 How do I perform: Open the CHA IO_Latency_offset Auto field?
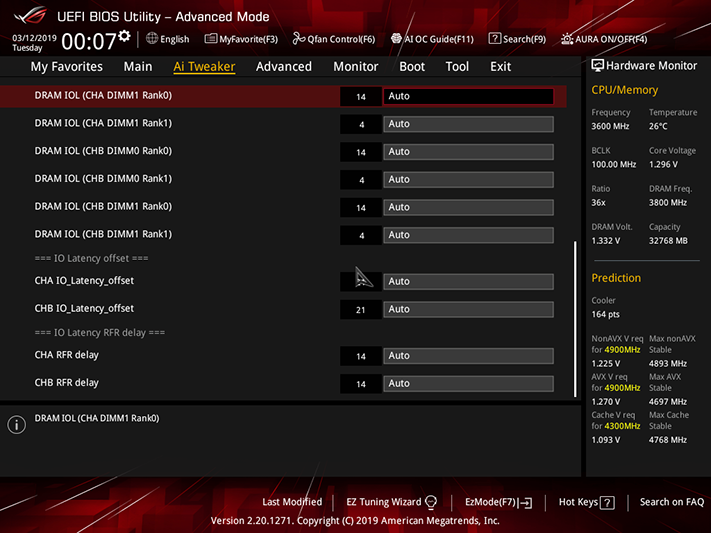(x=468, y=281)
